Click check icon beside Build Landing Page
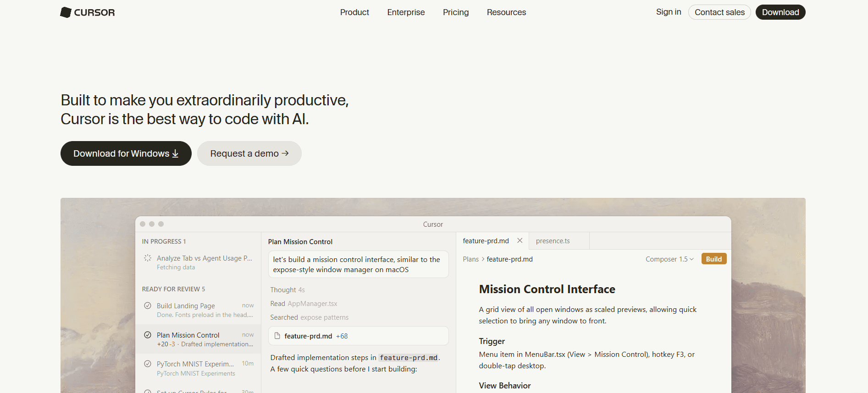Screen dimensions: 868x393 pos(148,306)
